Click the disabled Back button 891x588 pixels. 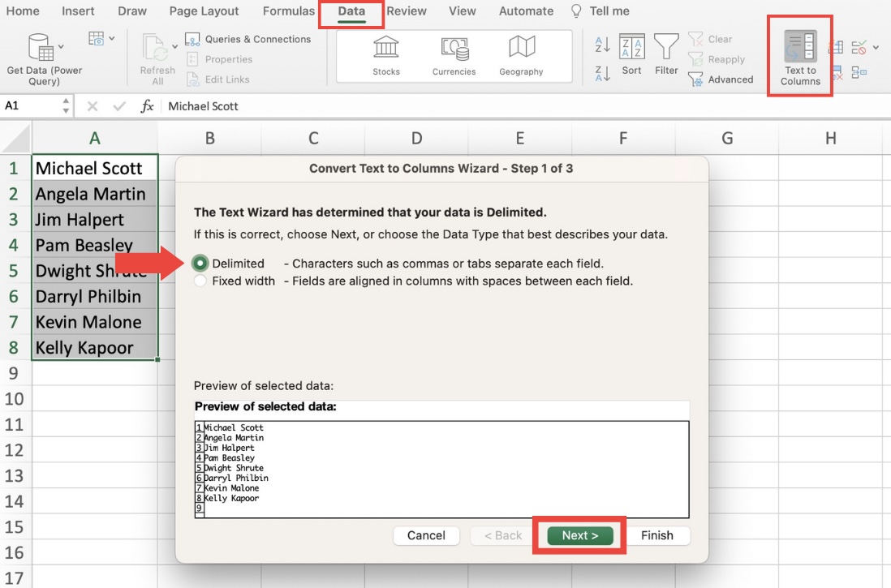click(503, 535)
